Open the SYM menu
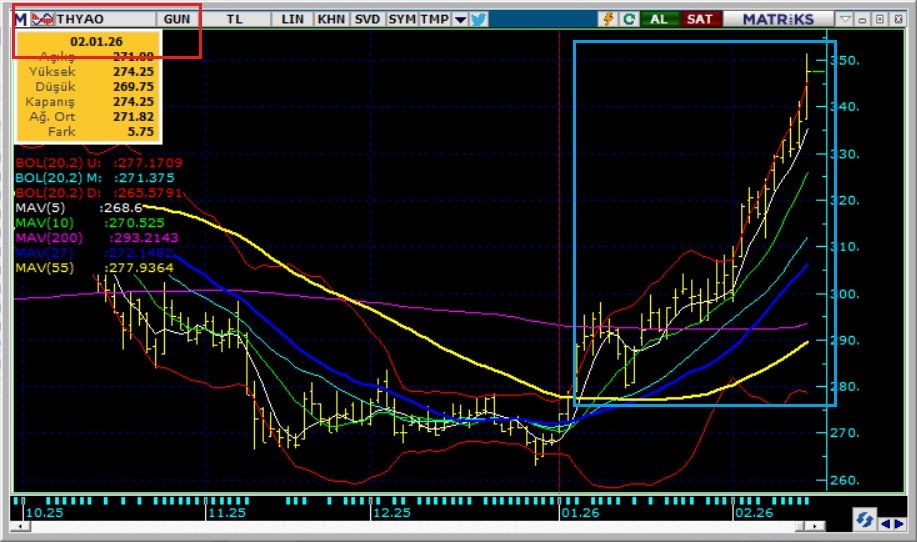Image resolution: width=917 pixels, height=542 pixels. tap(402, 19)
